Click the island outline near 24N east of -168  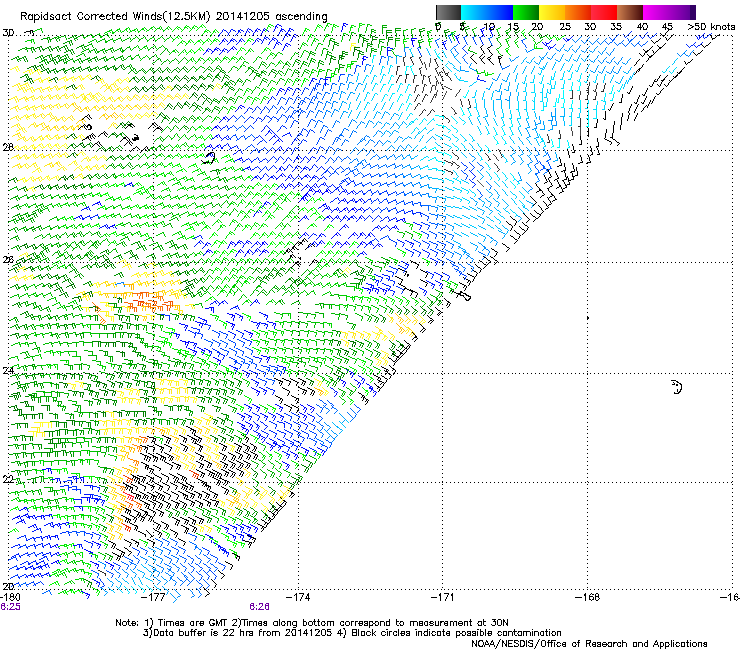click(x=677, y=387)
